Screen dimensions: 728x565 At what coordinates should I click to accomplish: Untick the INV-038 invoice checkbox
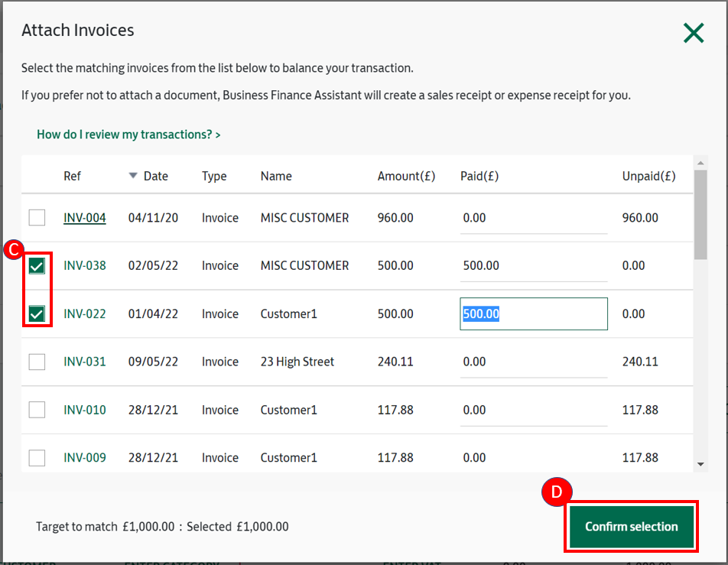coord(37,265)
